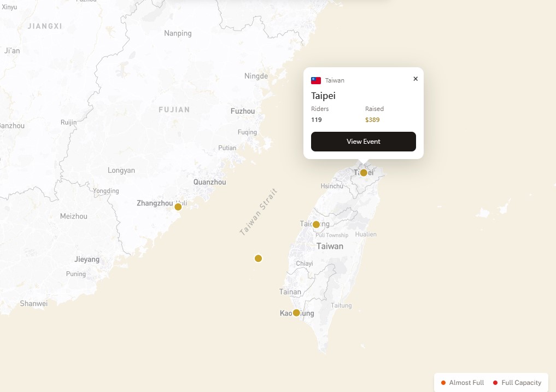Click the red Full Capacity legend dot

(495, 383)
